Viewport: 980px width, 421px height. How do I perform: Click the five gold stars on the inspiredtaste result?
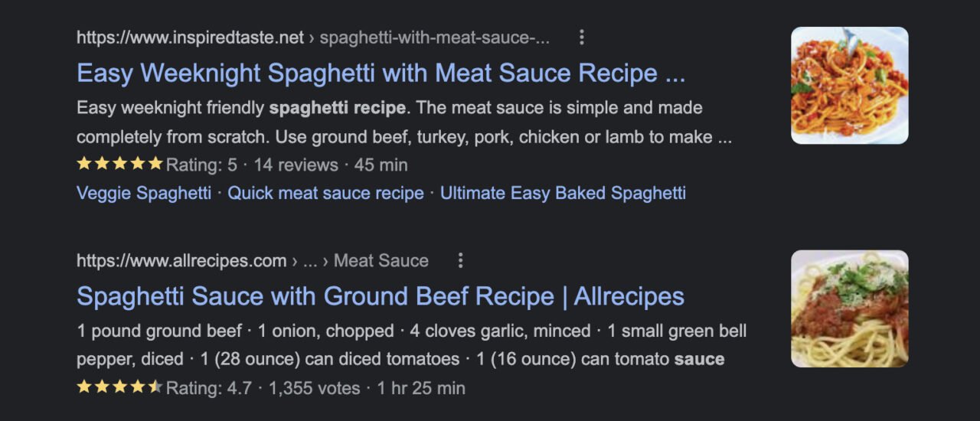119,164
